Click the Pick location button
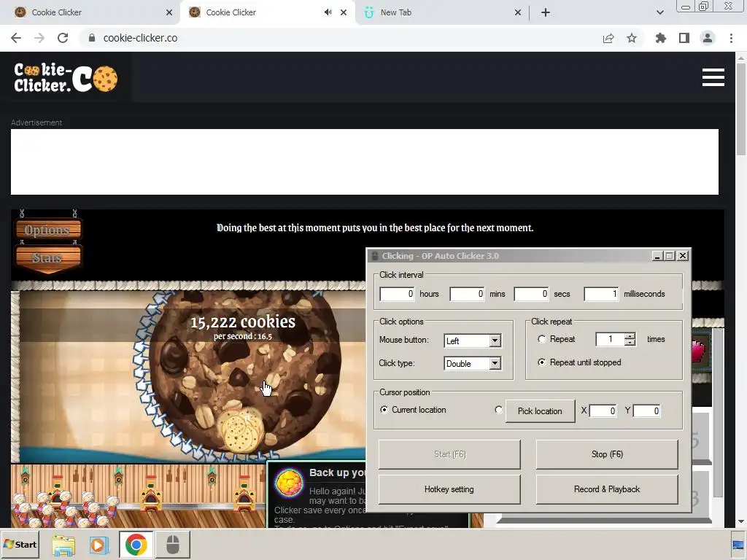 tap(540, 411)
